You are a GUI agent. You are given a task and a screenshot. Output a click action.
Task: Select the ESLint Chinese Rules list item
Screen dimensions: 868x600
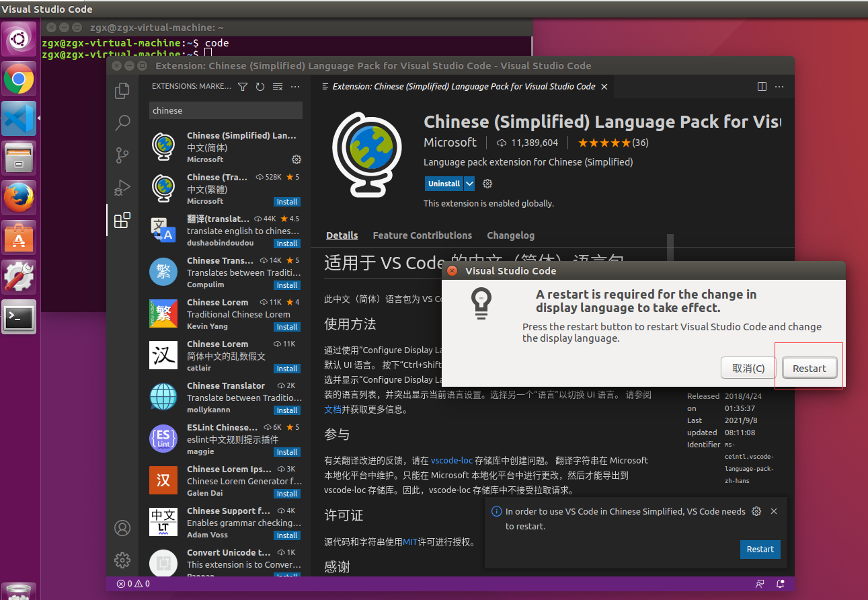[x=224, y=439]
